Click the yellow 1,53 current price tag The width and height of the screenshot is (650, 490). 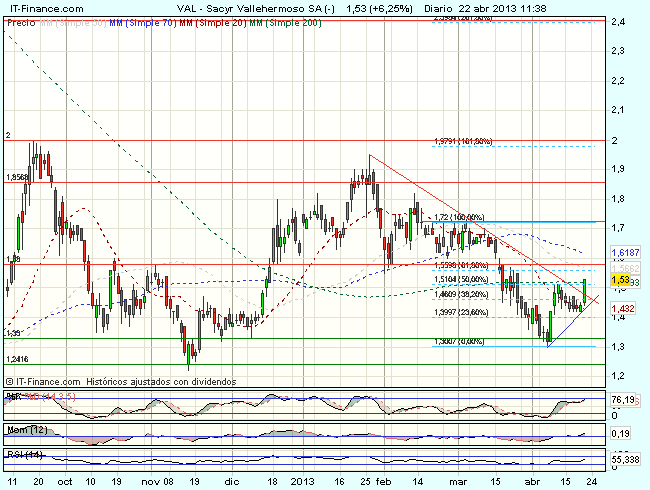tap(619, 281)
